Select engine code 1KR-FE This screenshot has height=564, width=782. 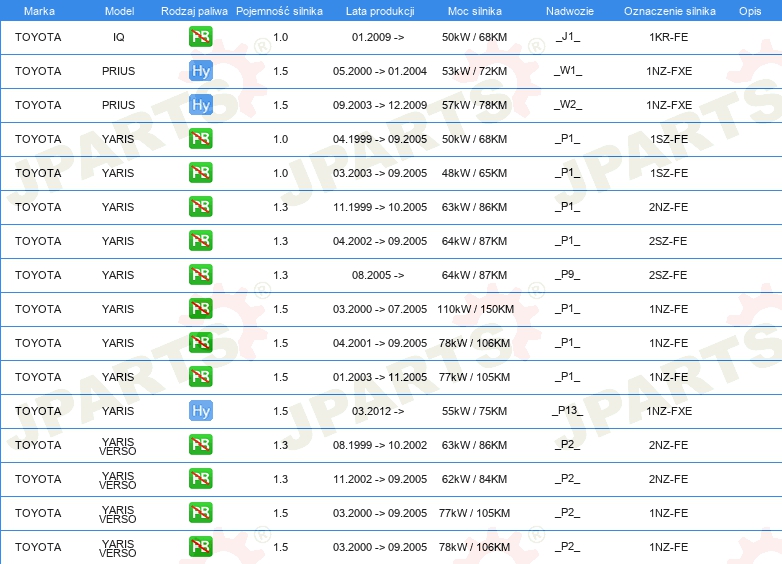click(668, 37)
